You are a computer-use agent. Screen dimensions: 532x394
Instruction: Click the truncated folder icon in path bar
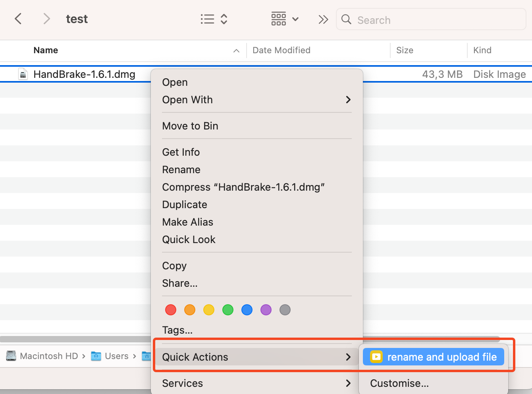147,356
